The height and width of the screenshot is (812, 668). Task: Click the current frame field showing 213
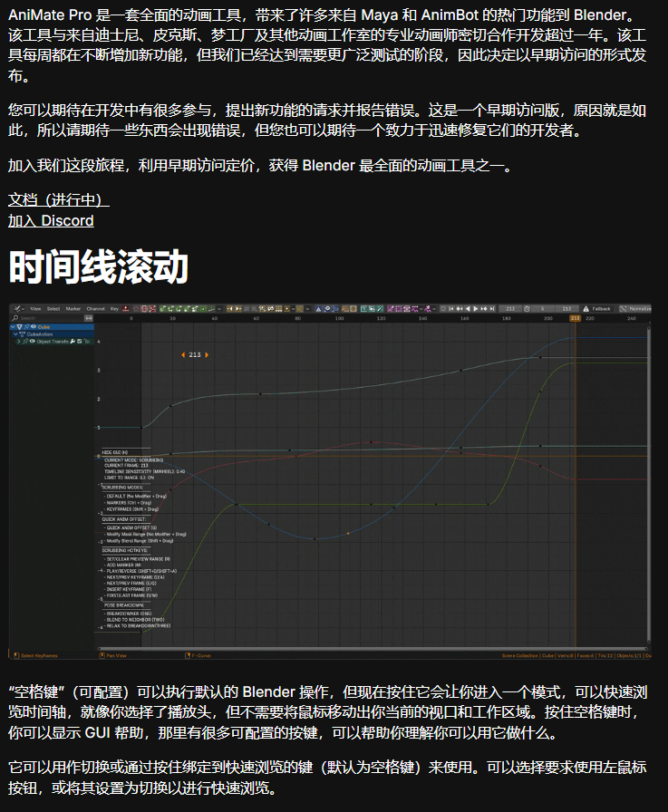(510, 309)
